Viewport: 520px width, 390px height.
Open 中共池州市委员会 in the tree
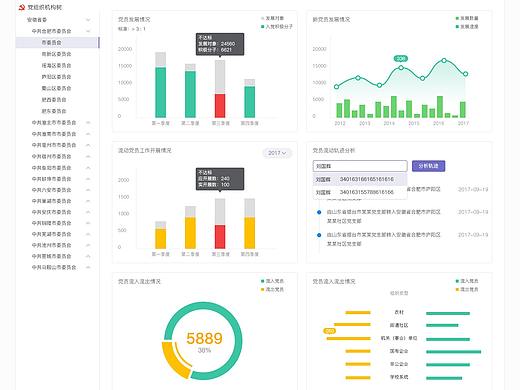[x=51, y=245]
